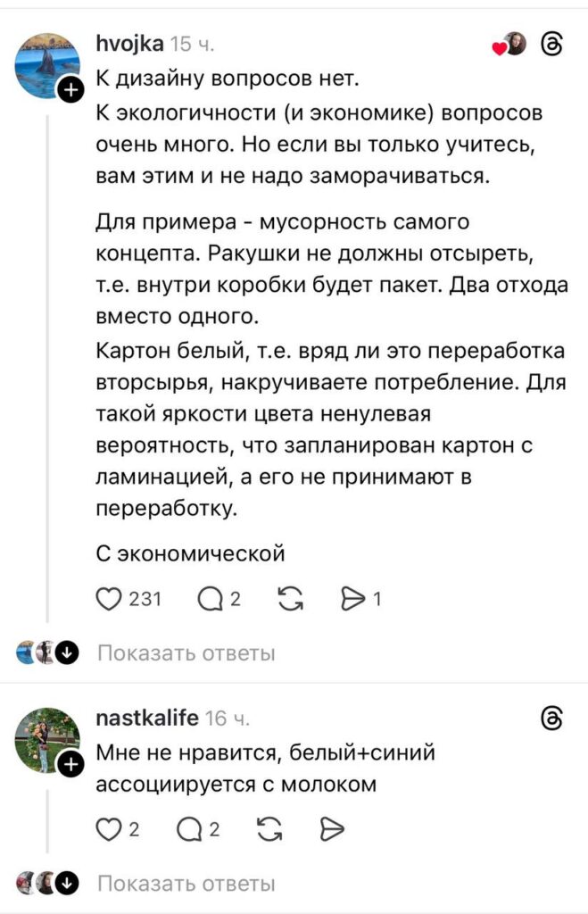Show replies under hvojka's comment
588x914 pixels.
click(x=186, y=653)
